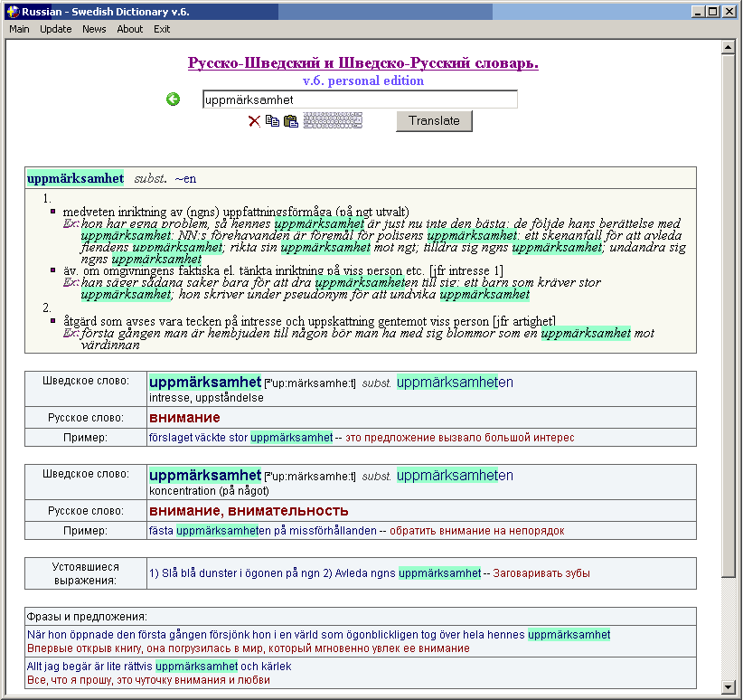Open the News menu
Screen dimensions: 743x700
point(94,29)
